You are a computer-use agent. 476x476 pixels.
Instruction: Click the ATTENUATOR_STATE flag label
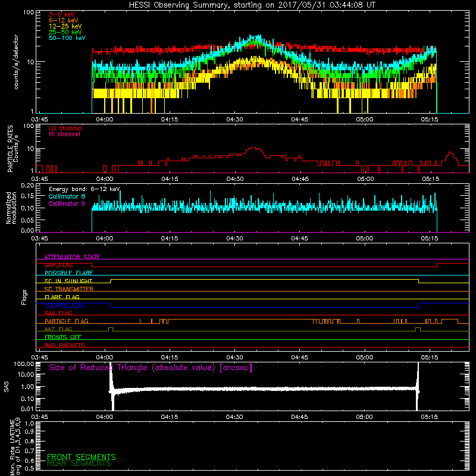72,257
